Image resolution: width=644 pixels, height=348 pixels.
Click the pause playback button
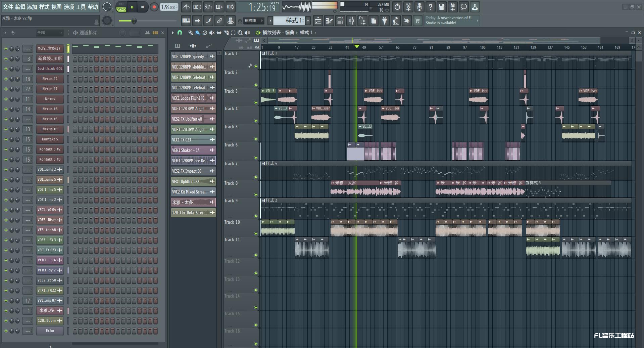click(x=132, y=7)
